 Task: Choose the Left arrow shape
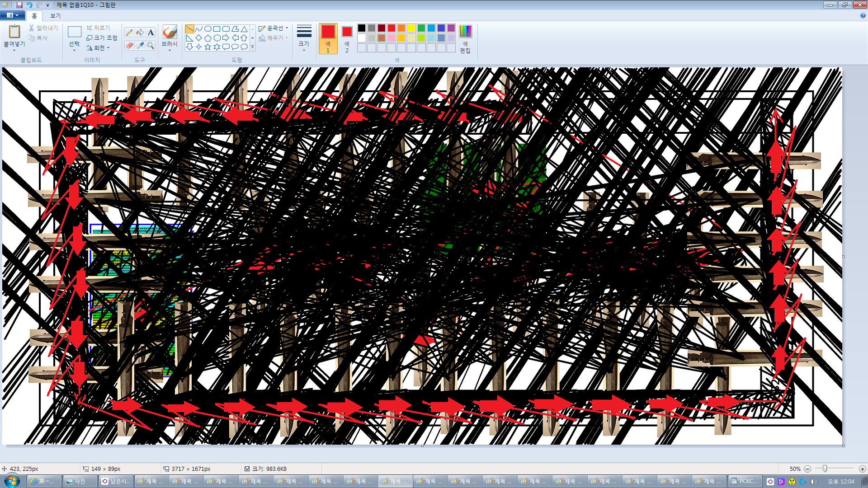235,38
